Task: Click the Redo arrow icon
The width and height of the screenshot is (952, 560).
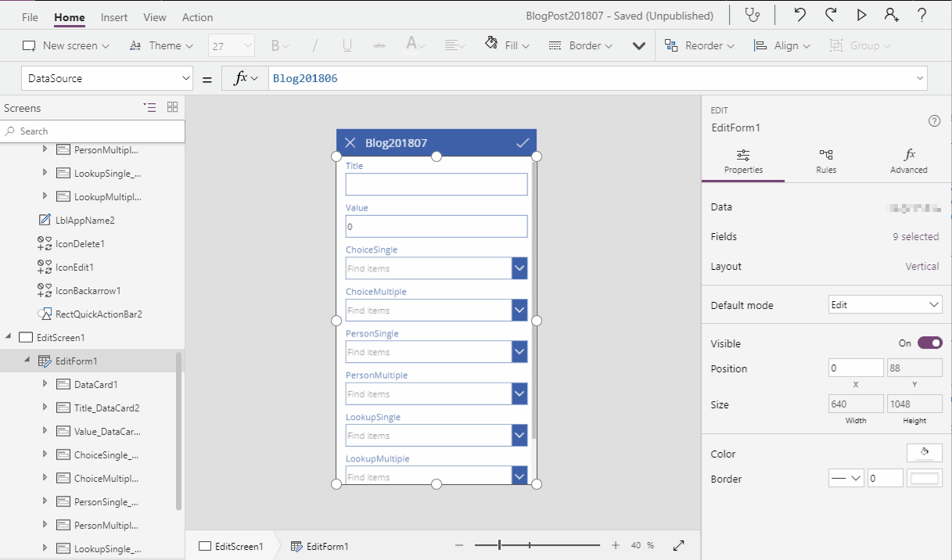Action: coord(831,16)
